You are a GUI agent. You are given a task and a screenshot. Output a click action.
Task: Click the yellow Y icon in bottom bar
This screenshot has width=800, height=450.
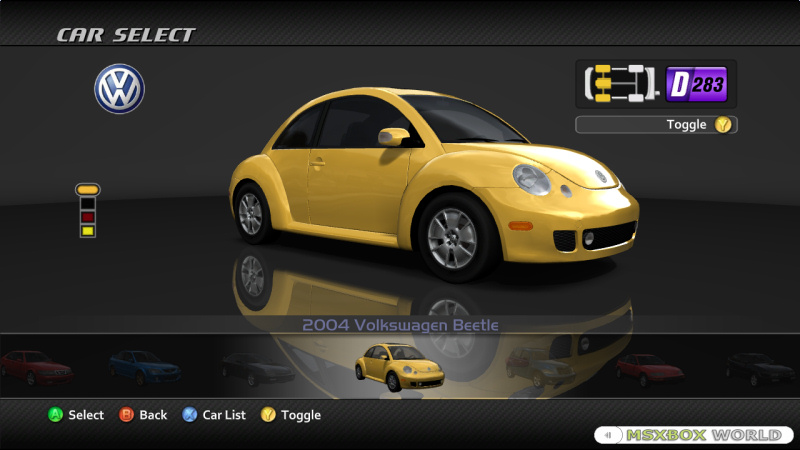click(x=268, y=414)
